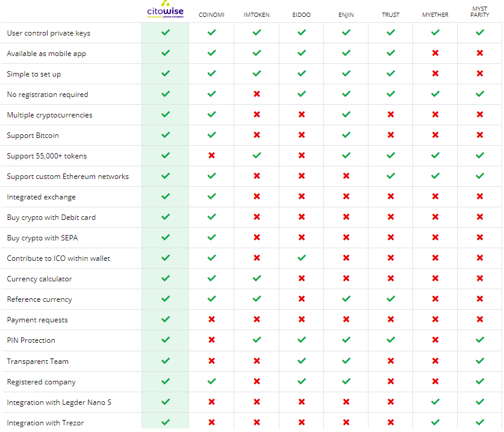Image resolution: width=504 pixels, height=432 pixels.
Task: Click Trust's green check for Reference currency
Action: click(x=391, y=299)
